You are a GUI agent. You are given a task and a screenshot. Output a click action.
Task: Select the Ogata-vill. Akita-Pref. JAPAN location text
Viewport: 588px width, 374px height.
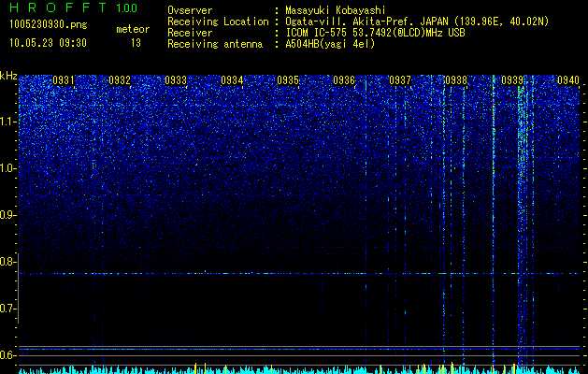click(x=417, y=22)
